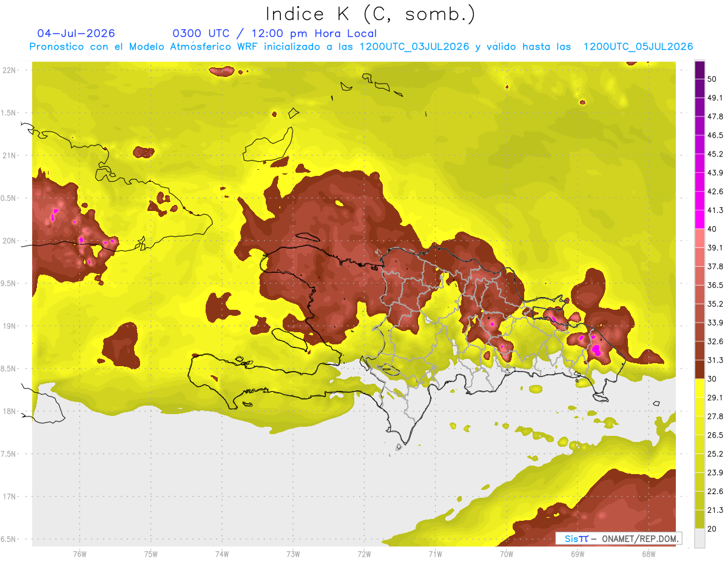Click the colorbar value "40"
This screenshot has width=728, height=562.
(x=712, y=229)
